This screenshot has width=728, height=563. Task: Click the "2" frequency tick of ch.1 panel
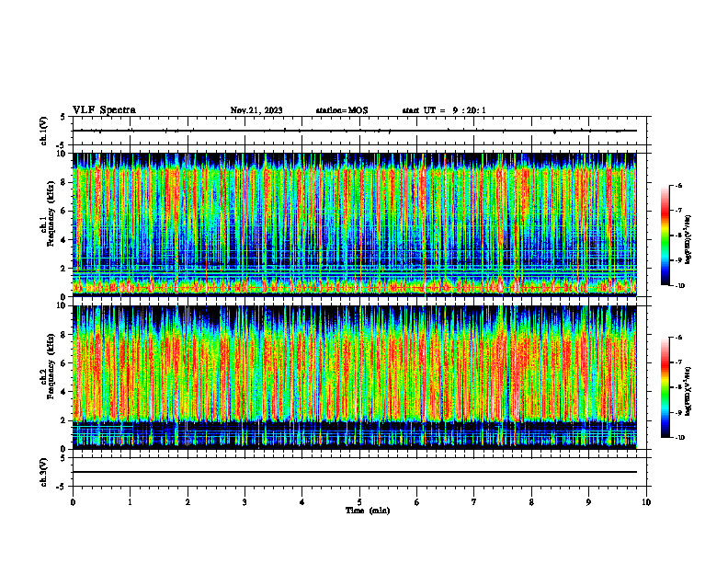click(64, 269)
